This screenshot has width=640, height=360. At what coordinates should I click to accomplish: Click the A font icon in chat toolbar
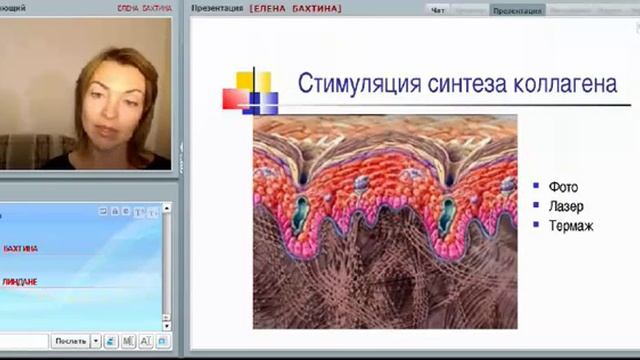(146, 341)
